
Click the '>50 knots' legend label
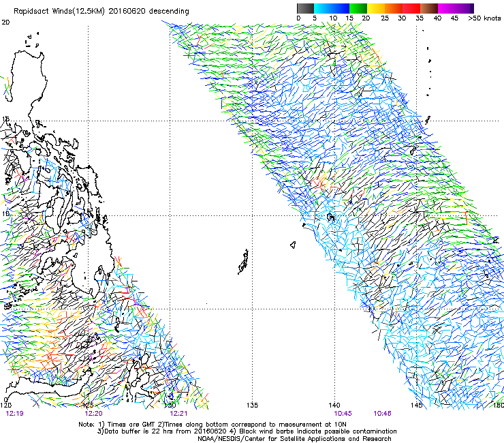pos(484,18)
